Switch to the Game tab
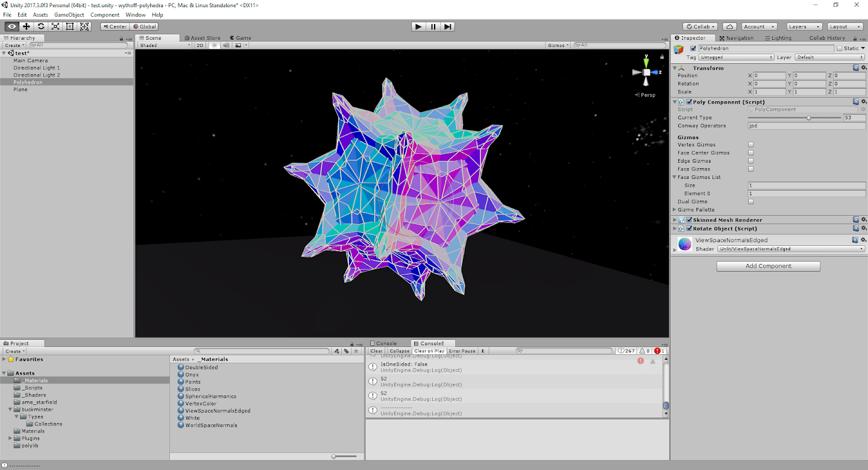The width and height of the screenshot is (868, 470). 241,38
